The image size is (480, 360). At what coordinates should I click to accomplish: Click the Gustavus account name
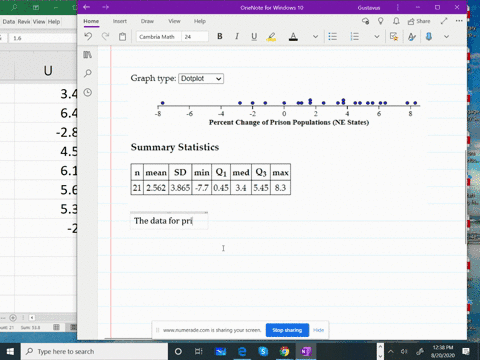point(369,7)
